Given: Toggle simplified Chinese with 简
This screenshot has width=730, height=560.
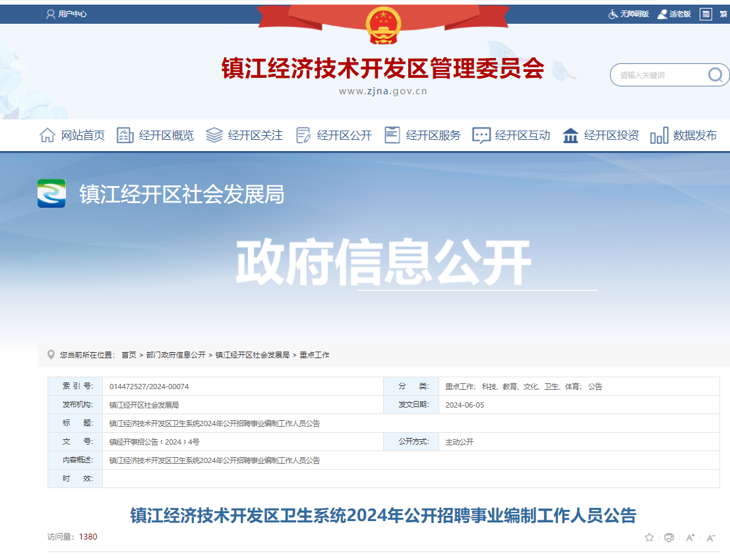Looking at the screenshot, I should 705,13.
